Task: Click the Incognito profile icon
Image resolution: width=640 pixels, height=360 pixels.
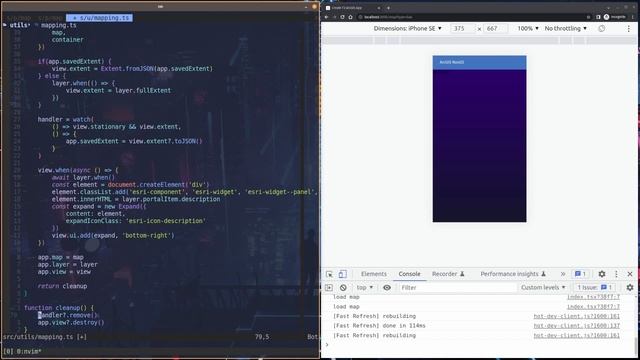Action: (x=607, y=17)
